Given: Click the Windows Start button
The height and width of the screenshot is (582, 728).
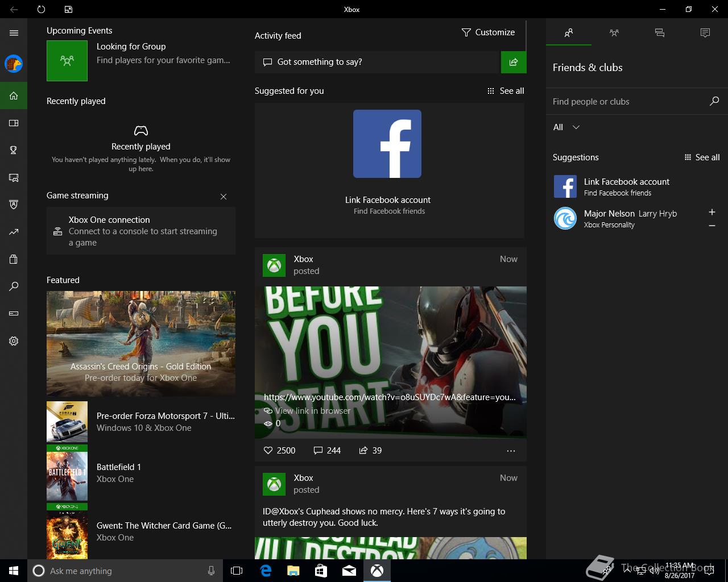Looking at the screenshot, I should [14, 571].
